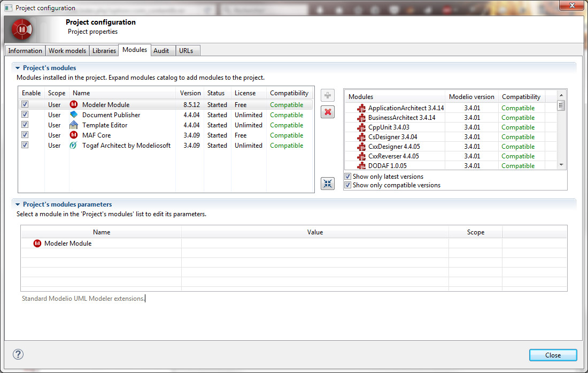
Task: Uncheck the MAF Core enable checkbox
Action: [25, 134]
